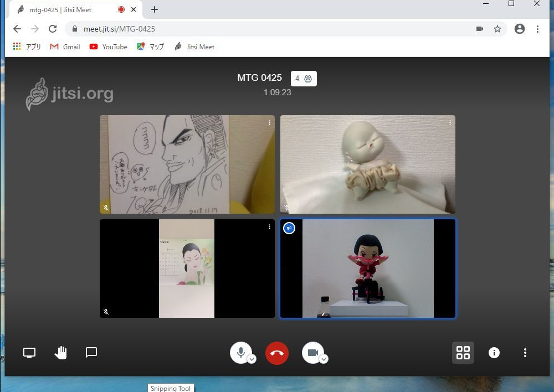
Task: Expand camera device options
Action: [324, 359]
